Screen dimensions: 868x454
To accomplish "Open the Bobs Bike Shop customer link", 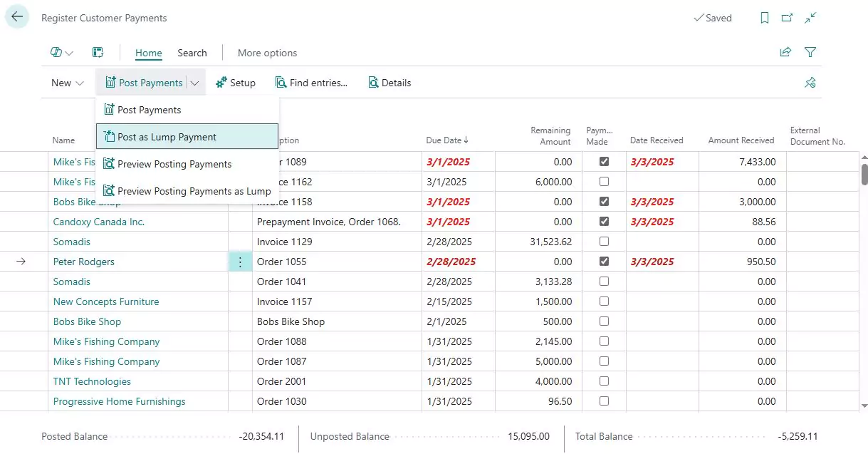I will click(x=87, y=321).
